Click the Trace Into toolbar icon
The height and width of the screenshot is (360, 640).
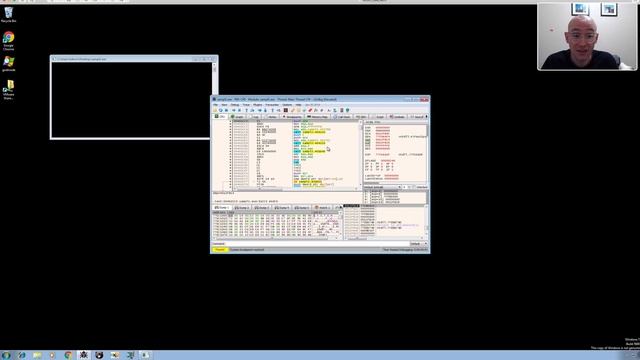click(260, 110)
